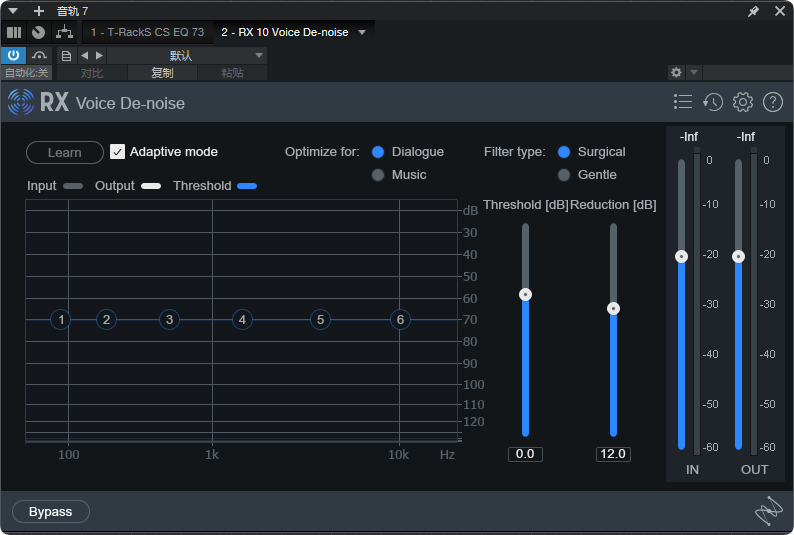Image resolution: width=794 pixels, height=535 pixels.
Task: Open the routing diagram icon
Action: tap(64, 32)
